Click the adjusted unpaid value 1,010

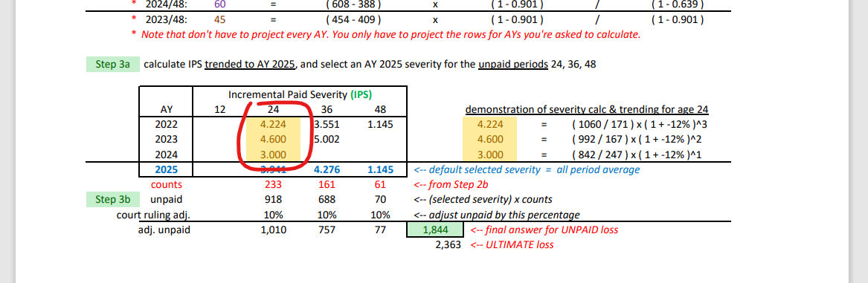274,230
